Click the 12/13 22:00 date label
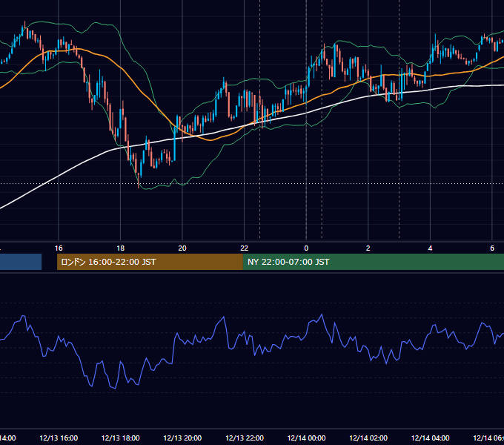This screenshot has height=445, width=504. pyautogui.click(x=245, y=438)
